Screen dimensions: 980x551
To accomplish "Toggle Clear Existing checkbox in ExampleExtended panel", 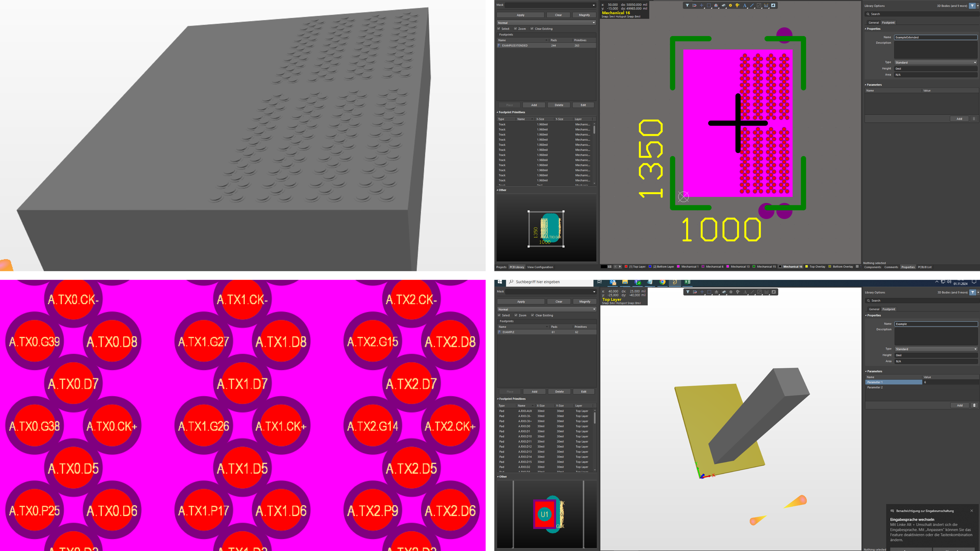I will 532,29.
